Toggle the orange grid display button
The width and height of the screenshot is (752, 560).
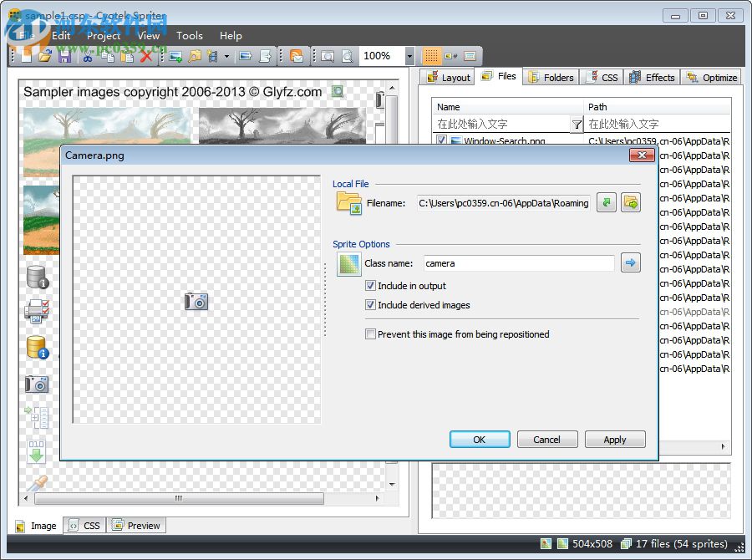coord(430,56)
